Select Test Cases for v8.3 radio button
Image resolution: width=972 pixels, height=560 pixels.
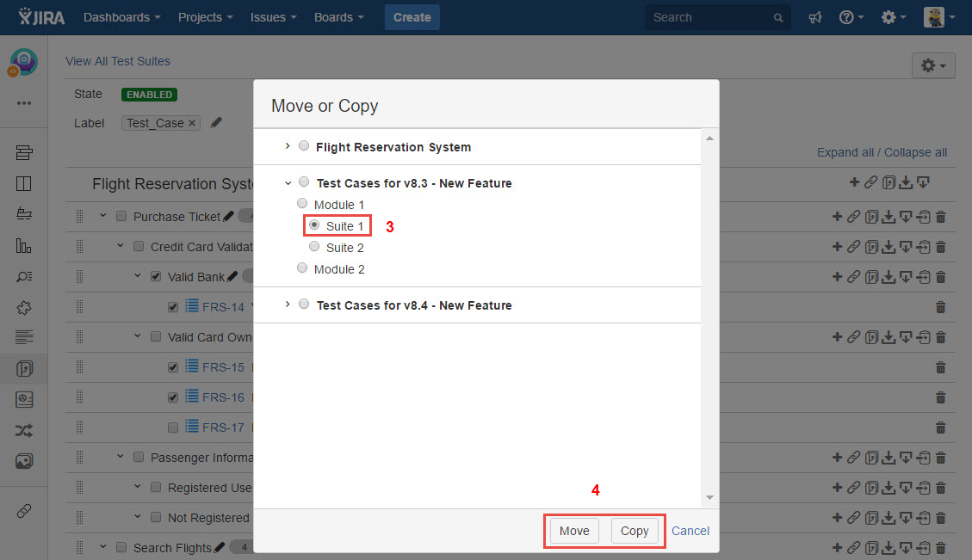304,182
